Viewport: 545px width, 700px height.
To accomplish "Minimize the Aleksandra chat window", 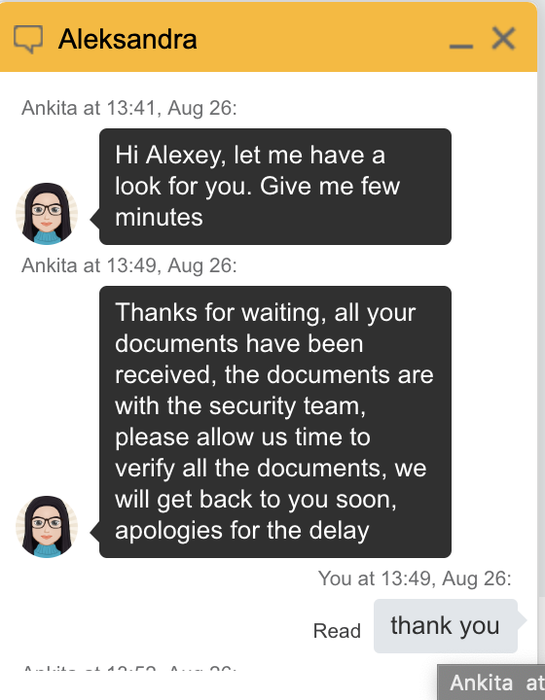I will coord(461,46).
